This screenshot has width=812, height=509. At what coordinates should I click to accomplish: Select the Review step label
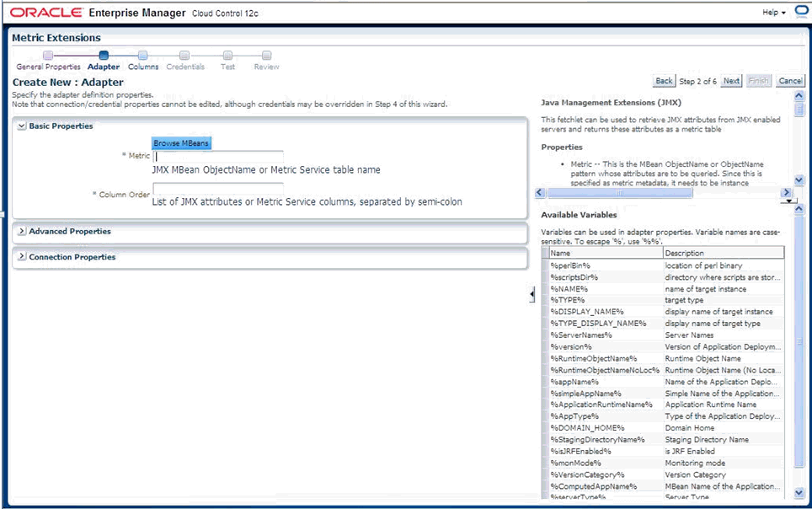tap(267, 67)
